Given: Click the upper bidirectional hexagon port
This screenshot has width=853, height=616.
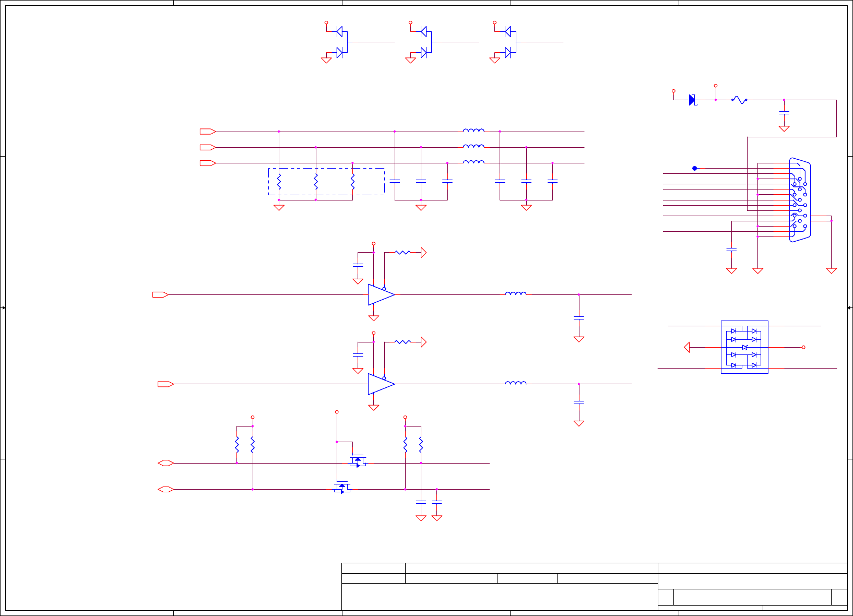Looking at the screenshot, I should 166,463.
